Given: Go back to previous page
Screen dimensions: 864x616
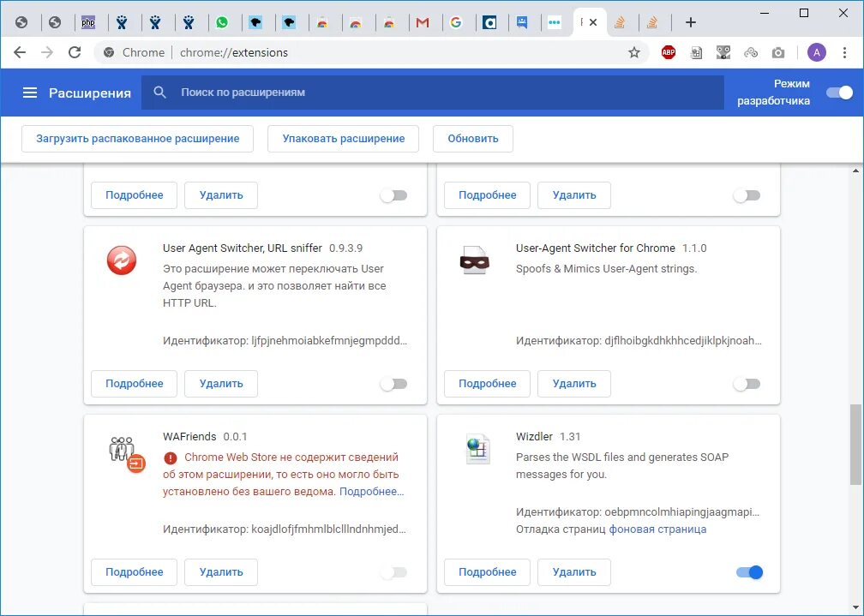Looking at the screenshot, I should click(20, 52).
